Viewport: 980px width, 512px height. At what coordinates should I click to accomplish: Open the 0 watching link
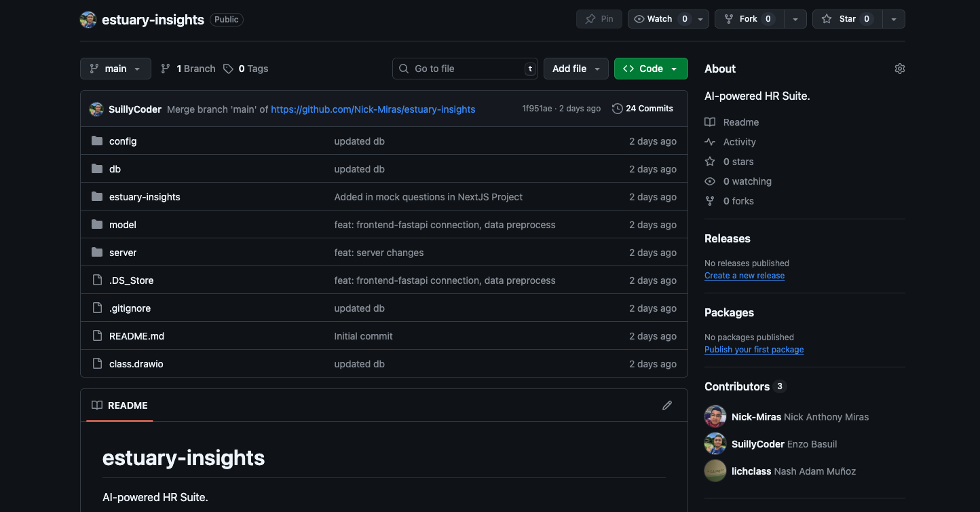pos(747,181)
